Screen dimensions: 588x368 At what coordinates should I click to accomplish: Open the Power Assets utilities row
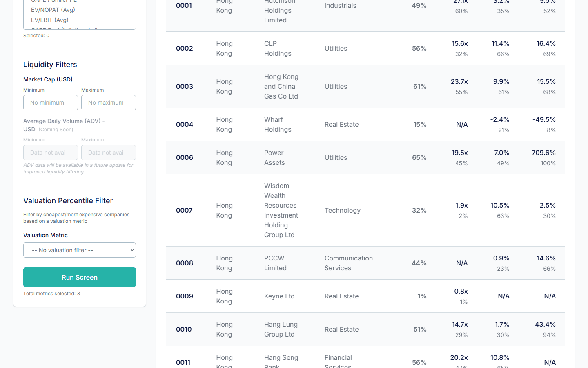(x=365, y=157)
